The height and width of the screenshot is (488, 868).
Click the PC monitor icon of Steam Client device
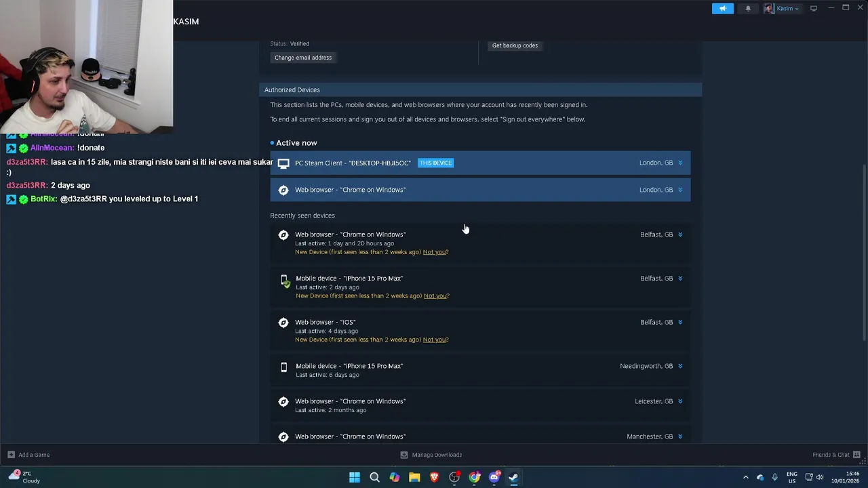283,163
